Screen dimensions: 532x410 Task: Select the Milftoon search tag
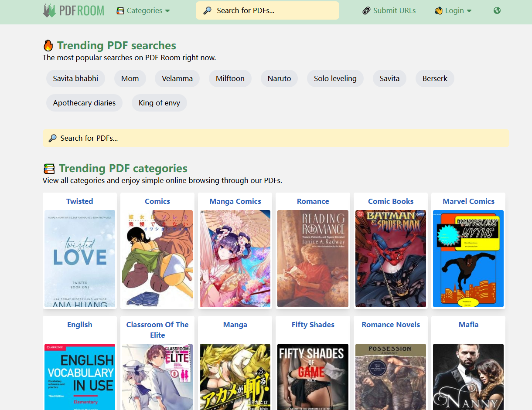pos(230,78)
